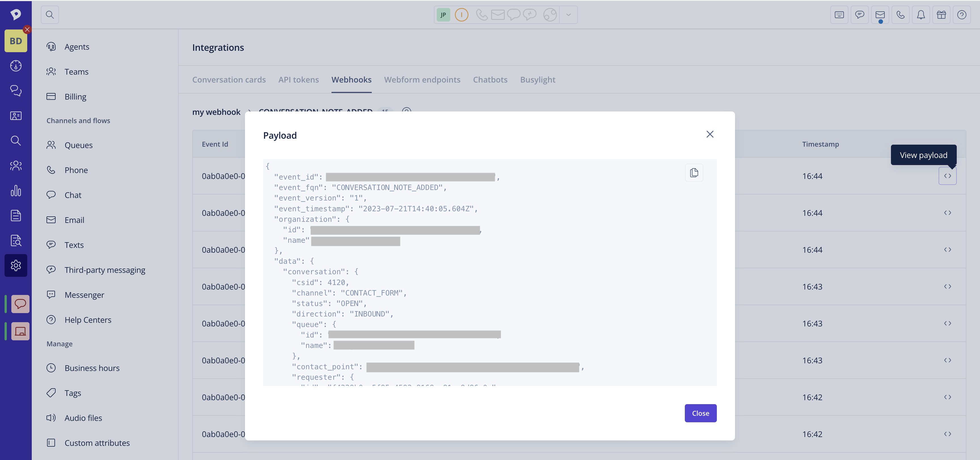Open the Queues settings menu item
Screen dimensions: 980x460
[x=78, y=145]
